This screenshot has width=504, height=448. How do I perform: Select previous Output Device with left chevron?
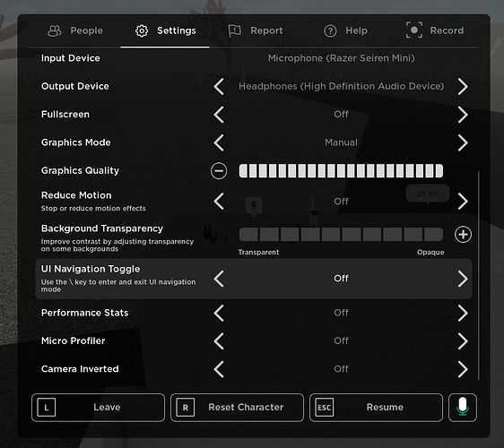(219, 86)
